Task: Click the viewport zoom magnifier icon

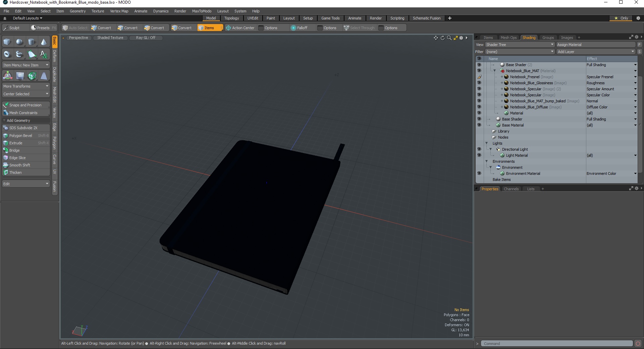Action: coord(449,38)
